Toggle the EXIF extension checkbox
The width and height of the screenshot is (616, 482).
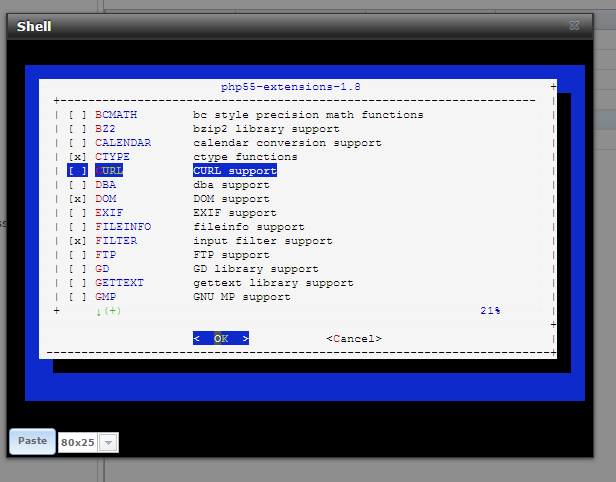[x=77, y=213]
